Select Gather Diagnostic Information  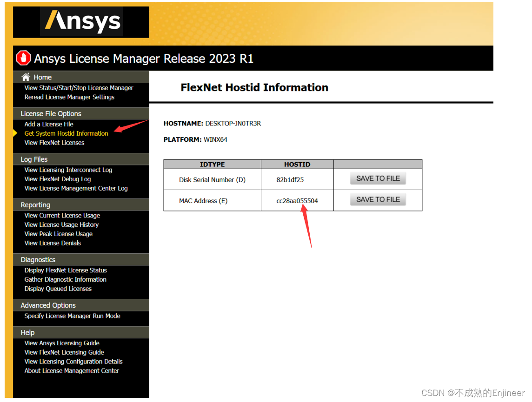(x=66, y=279)
